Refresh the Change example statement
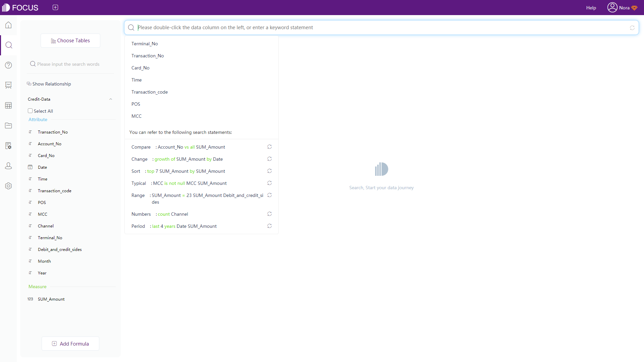This screenshot has width=644, height=362. coord(269,159)
